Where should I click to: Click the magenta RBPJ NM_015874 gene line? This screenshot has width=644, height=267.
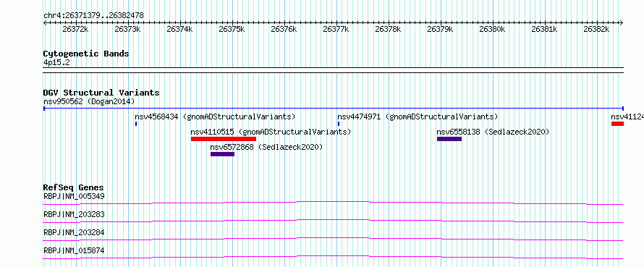tap(333, 256)
